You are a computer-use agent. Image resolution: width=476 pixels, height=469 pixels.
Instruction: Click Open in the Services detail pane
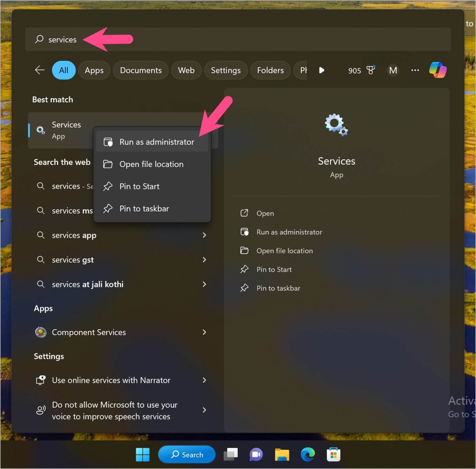point(265,213)
